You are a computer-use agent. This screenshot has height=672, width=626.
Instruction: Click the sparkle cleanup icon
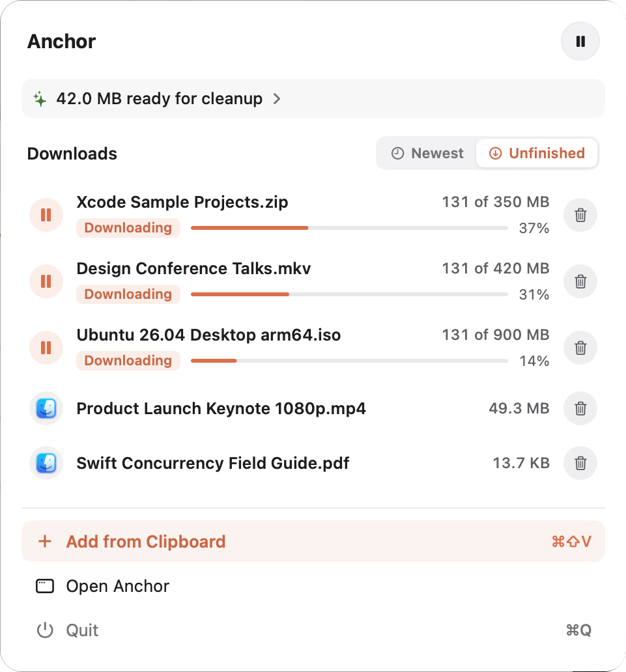[40, 98]
